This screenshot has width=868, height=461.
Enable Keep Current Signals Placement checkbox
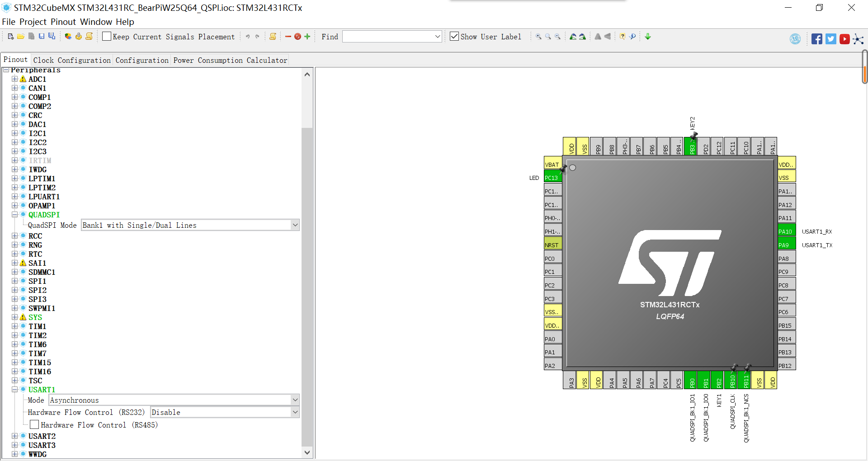click(107, 37)
